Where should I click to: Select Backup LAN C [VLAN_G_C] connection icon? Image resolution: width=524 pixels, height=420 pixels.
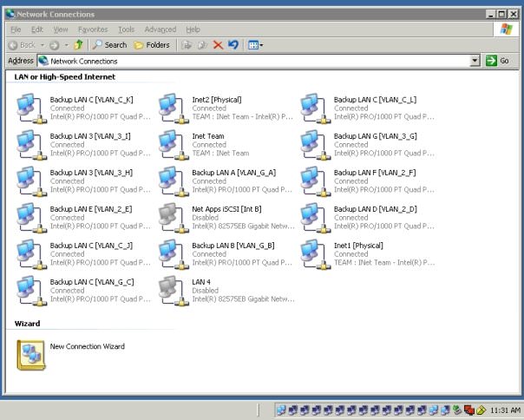(x=31, y=291)
